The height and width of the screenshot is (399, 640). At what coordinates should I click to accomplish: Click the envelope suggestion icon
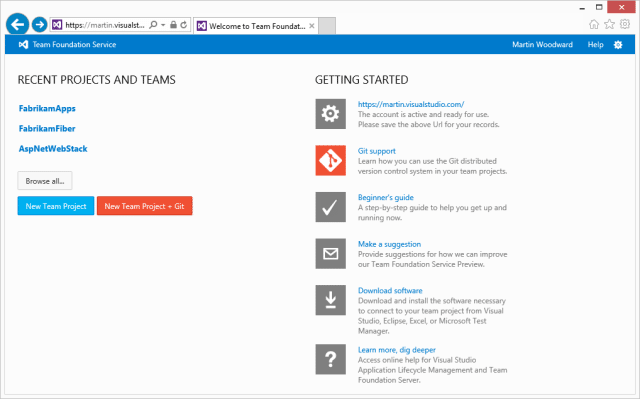tap(330, 254)
